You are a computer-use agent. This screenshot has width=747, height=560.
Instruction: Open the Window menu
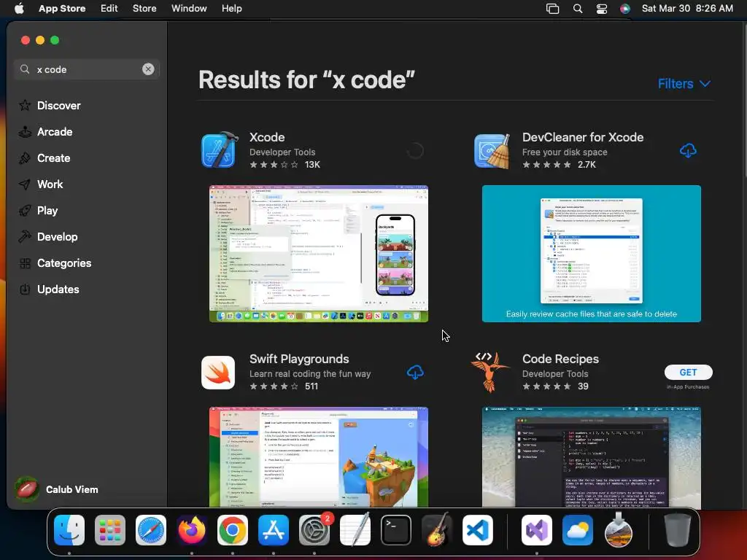[x=189, y=9]
